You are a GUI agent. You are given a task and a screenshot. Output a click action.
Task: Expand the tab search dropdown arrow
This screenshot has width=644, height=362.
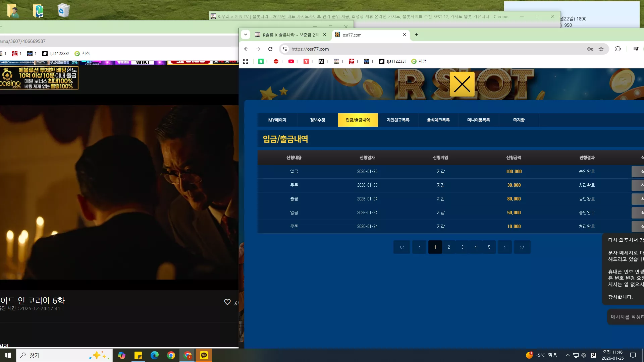point(246,35)
